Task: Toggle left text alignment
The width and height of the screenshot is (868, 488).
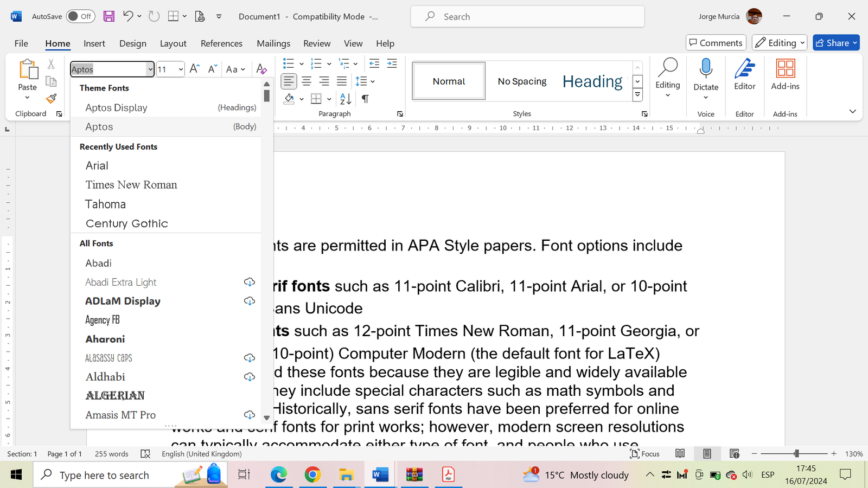Action: (x=289, y=81)
